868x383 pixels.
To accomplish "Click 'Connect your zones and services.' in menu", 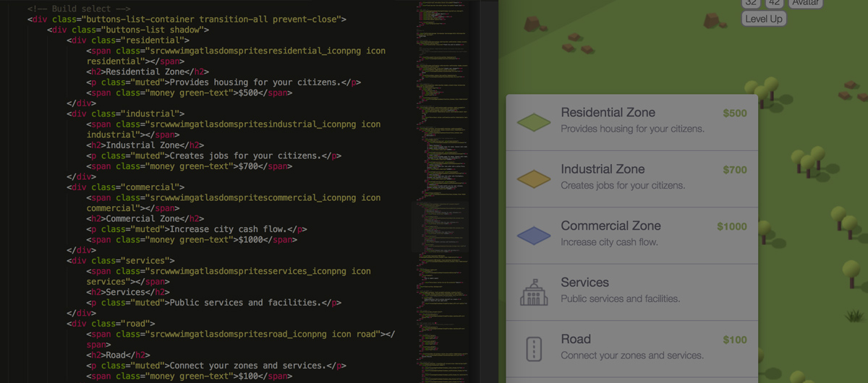I will (x=632, y=355).
